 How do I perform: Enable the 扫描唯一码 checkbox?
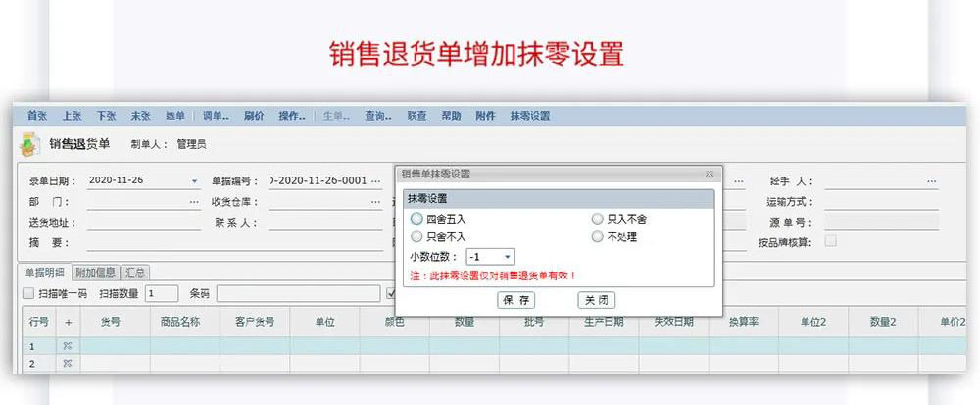tap(28, 293)
